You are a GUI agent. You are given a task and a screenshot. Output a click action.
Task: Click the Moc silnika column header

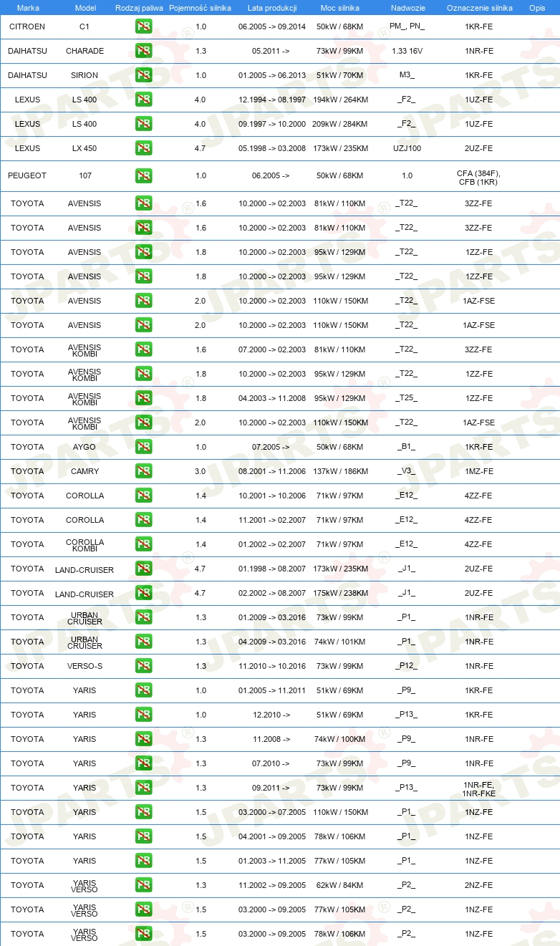click(x=340, y=7)
